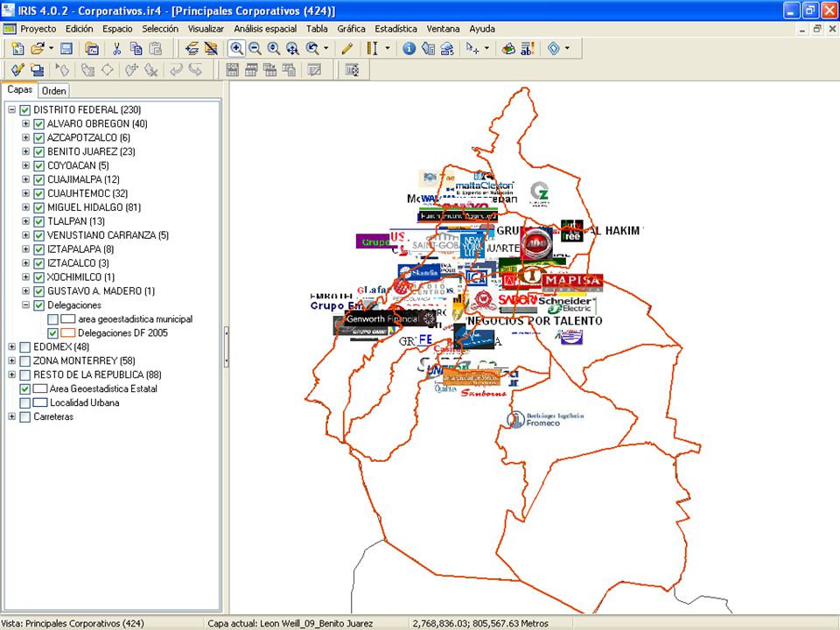Expand the RESTO DE LA REPUBLICA node
The width and height of the screenshot is (840, 630).
(x=11, y=374)
